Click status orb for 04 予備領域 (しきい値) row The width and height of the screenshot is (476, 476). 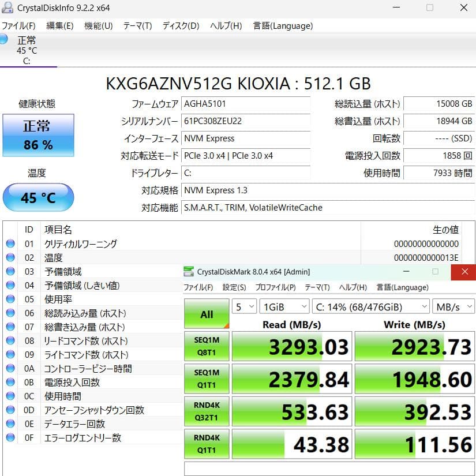click(x=10, y=285)
